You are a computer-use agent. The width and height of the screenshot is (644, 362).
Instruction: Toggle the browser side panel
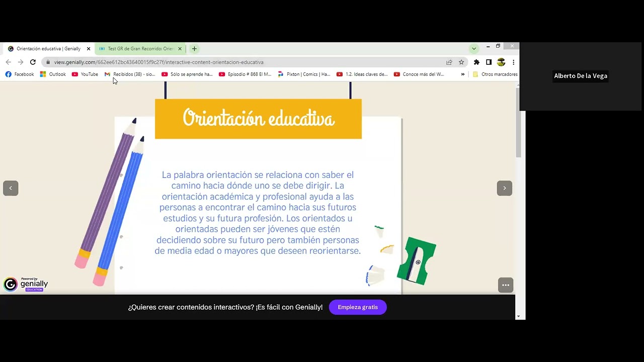pos(489,62)
